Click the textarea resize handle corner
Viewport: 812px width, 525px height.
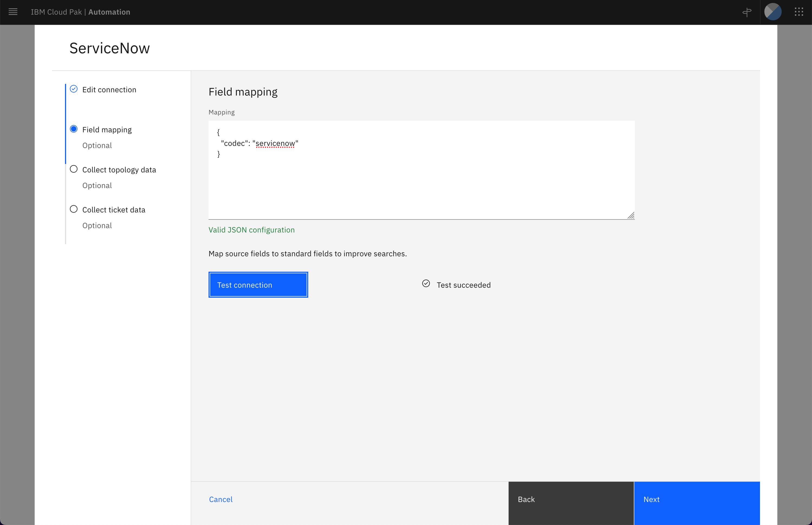point(631,216)
